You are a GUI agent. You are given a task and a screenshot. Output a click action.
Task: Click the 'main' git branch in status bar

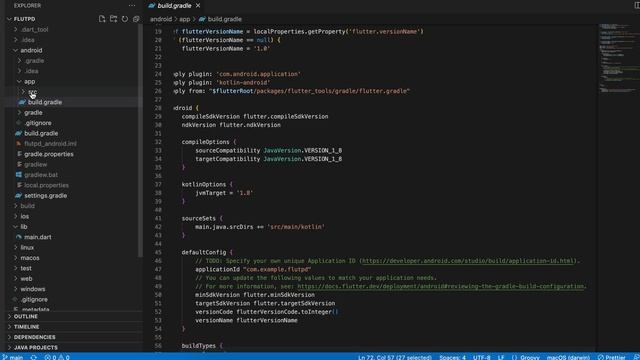[x=13, y=357]
